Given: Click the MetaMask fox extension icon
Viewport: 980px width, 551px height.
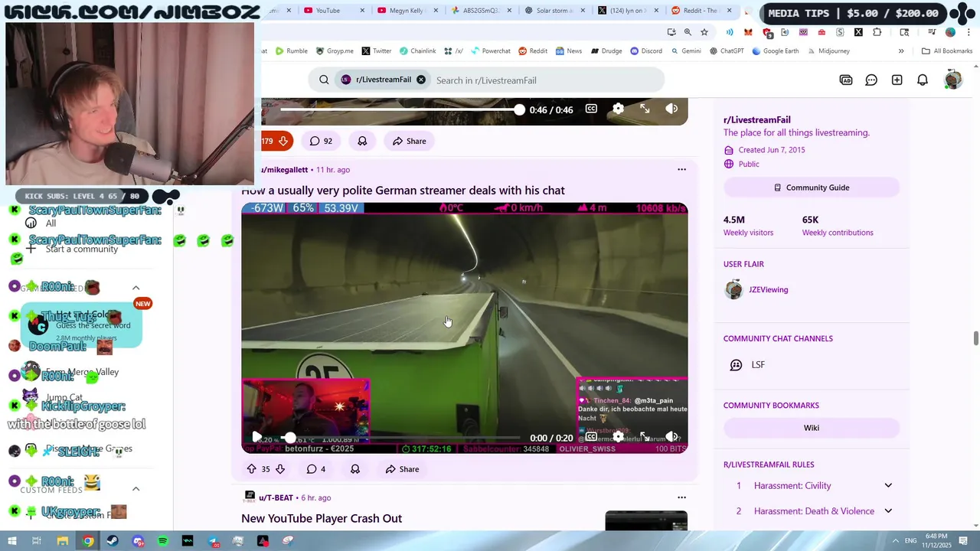Looking at the screenshot, I should coord(748,32).
